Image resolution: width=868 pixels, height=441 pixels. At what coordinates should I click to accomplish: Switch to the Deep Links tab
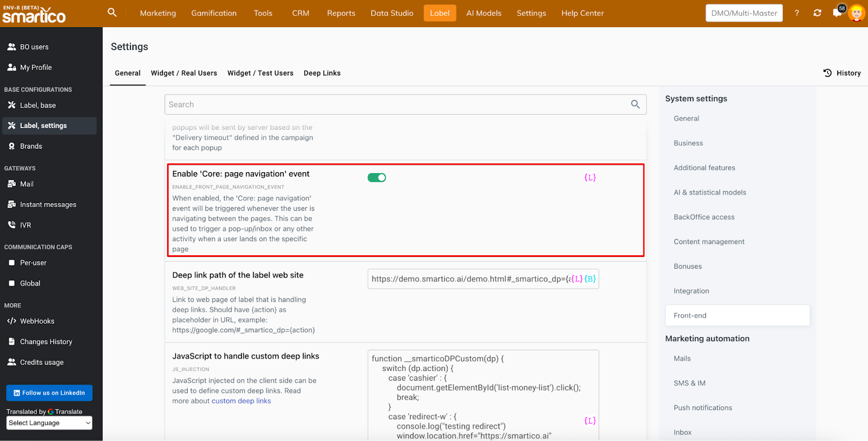point(322,73)
